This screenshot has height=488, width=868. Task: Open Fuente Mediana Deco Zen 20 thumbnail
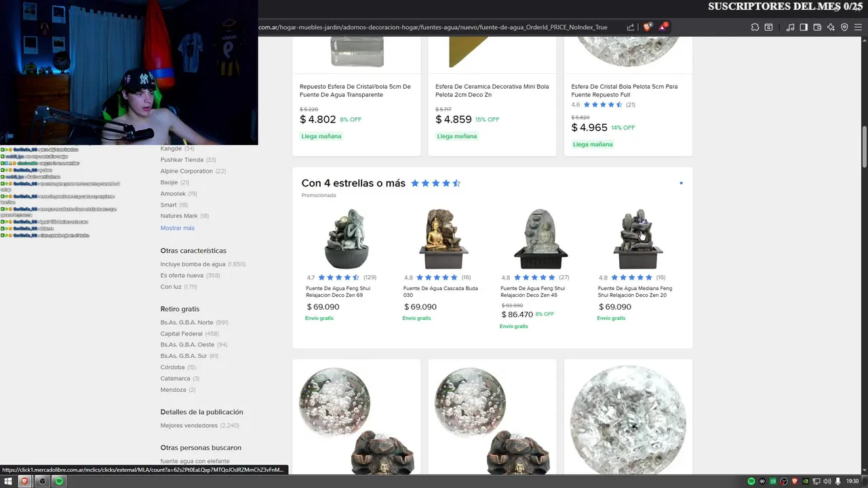[638, 239]
